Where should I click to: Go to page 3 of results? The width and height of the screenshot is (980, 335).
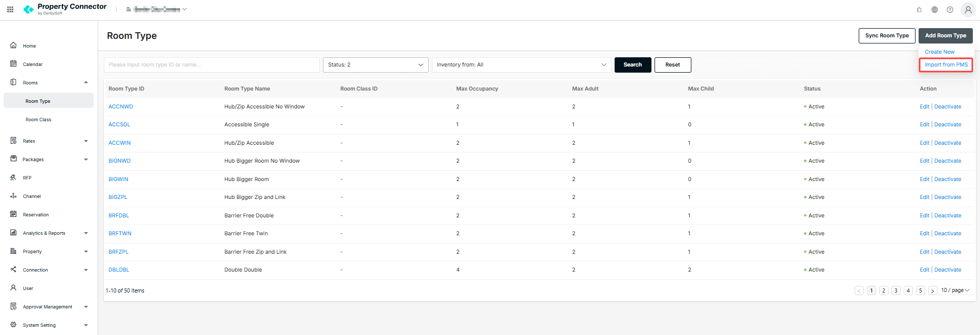[896, 291]
